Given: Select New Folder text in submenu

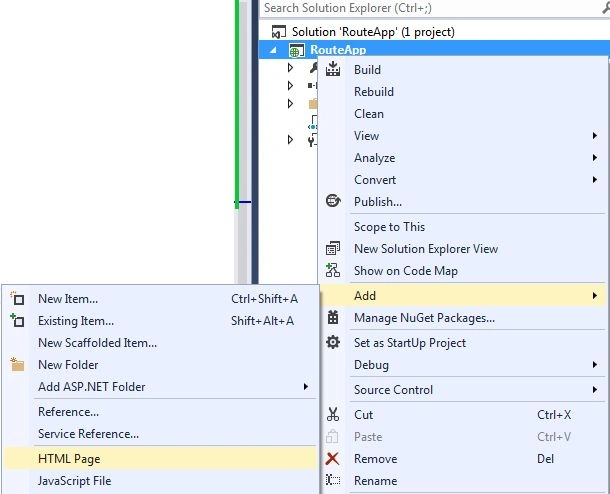Looking at the screenshot, I should pyautogui.click(x=68, y=365).
